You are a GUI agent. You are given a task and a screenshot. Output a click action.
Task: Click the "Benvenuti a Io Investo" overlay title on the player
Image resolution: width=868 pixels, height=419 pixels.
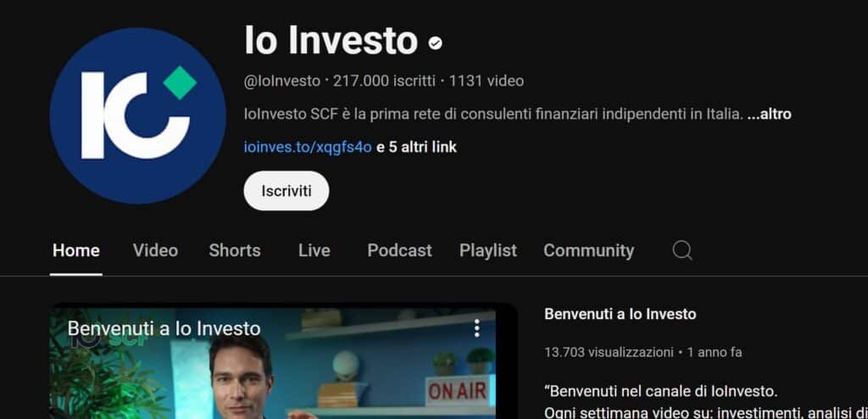(164, 328)
